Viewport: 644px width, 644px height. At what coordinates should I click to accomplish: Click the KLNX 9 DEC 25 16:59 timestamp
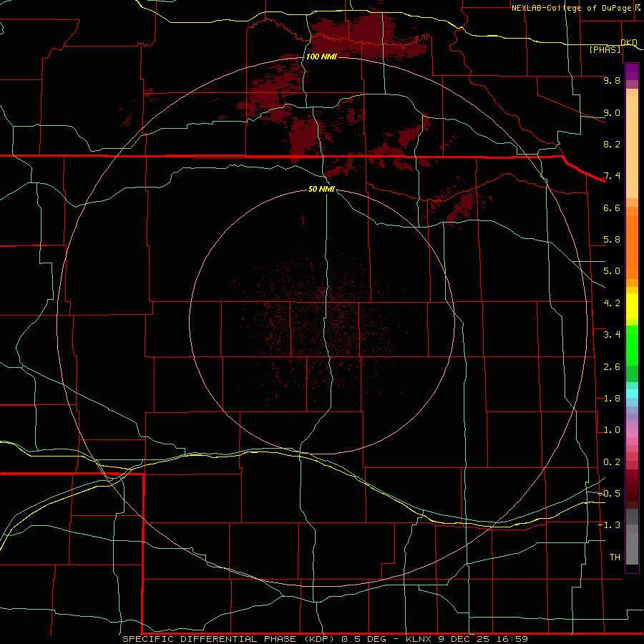467,639
